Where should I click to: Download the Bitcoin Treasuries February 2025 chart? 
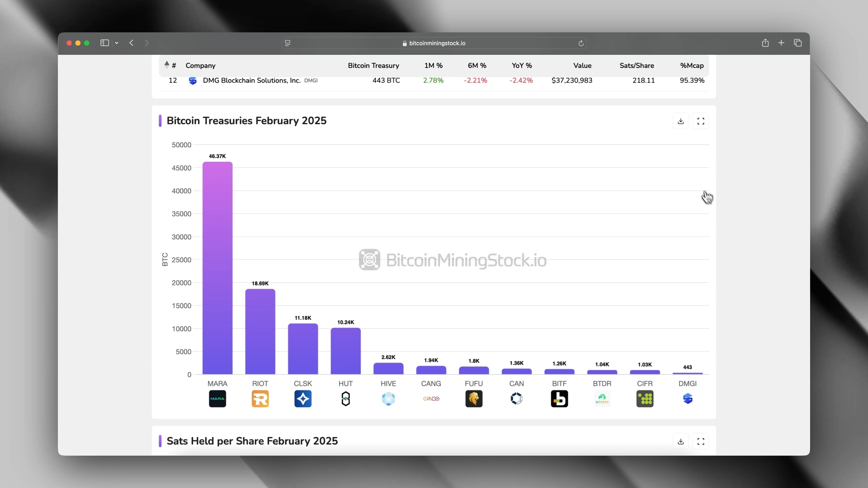coord(680,121)
